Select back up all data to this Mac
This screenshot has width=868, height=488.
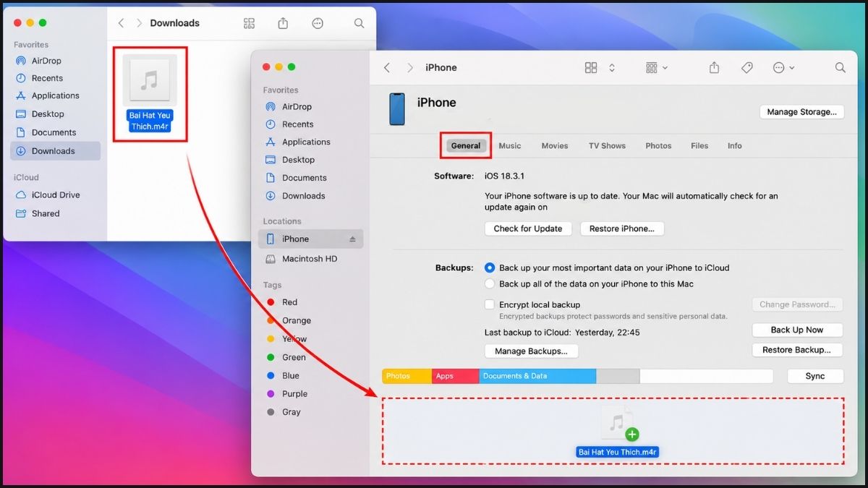[x=490, y=284]
